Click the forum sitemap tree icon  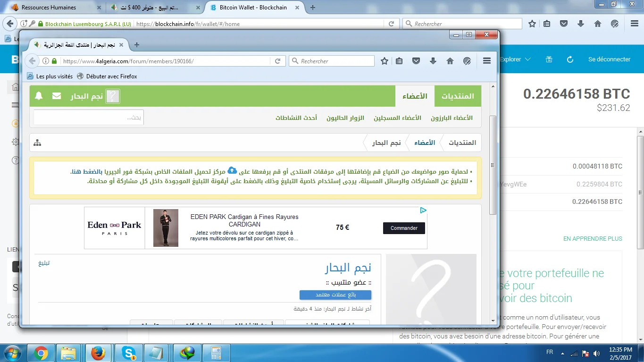coord(37,143)
